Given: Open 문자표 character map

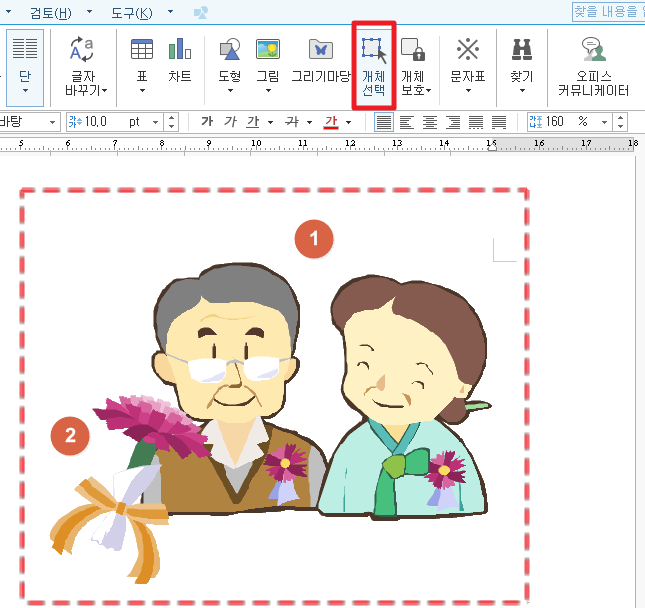Looking at the screenshot, I should (468, 58).
